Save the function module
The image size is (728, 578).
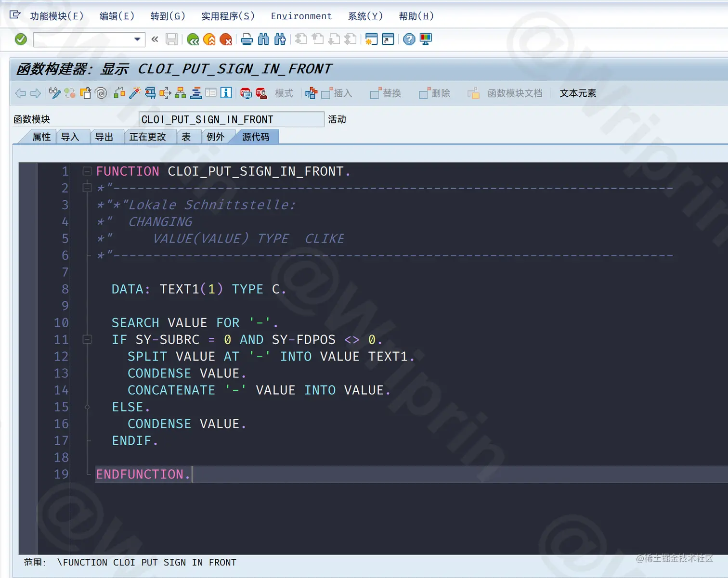(x=172, y=39)
